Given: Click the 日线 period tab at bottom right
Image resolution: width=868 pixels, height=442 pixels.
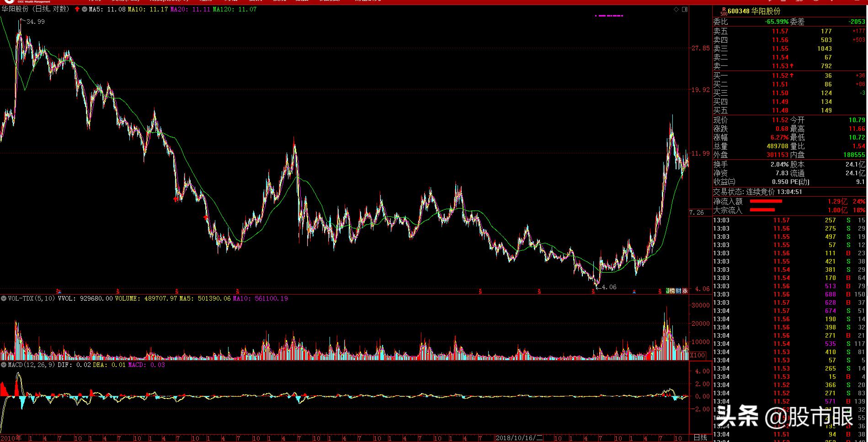Looking at the screenshot, I should coord(700,438).
